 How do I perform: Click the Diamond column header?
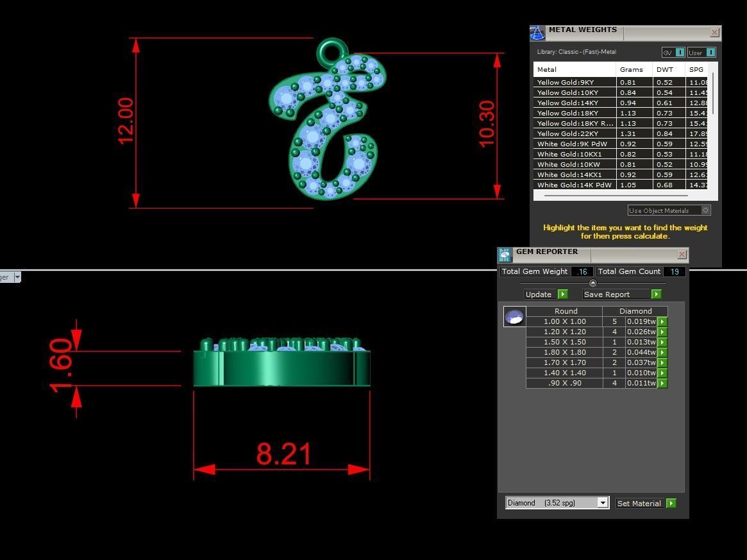tap(635, 311)
